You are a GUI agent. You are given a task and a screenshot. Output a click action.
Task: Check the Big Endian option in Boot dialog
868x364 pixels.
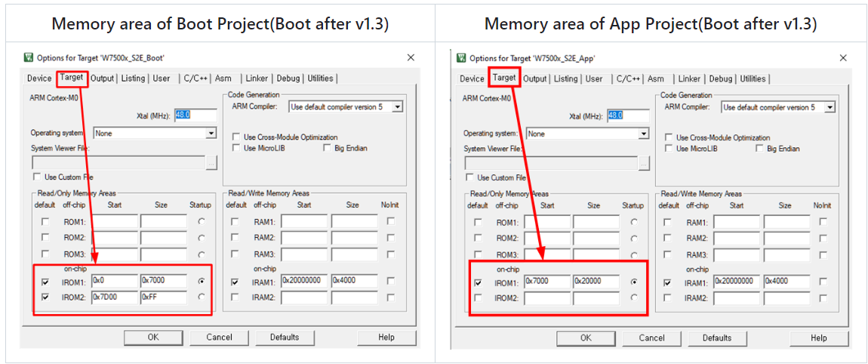tap(327, 148)
